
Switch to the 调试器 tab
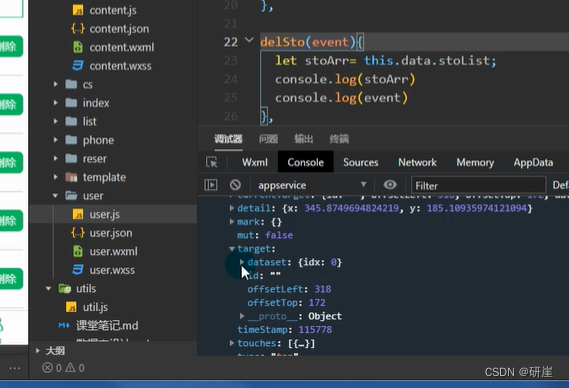[x=228, y=139]
